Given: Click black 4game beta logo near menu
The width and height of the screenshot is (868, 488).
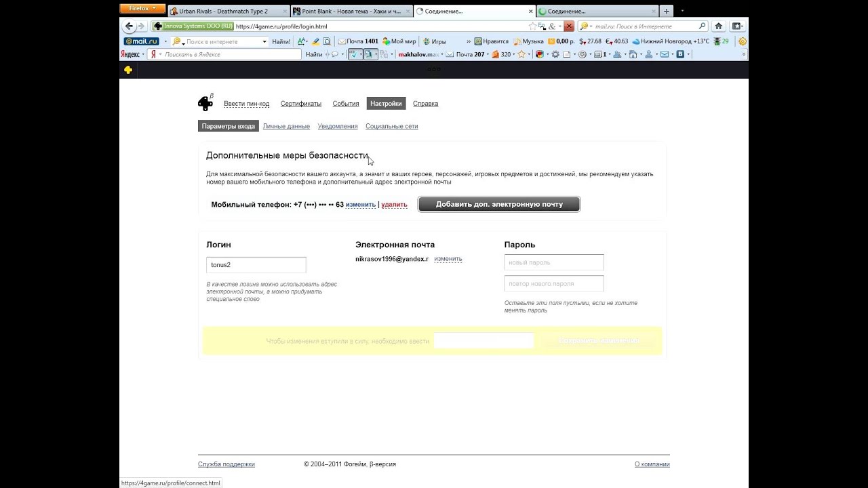Looking at the screenshot, I should click(x=205, y=102).
